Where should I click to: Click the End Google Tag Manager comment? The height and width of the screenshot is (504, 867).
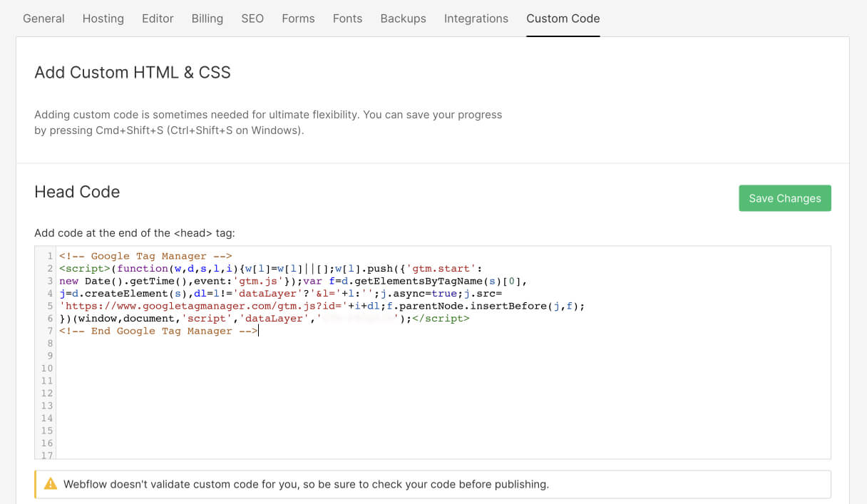pos(158,331)
